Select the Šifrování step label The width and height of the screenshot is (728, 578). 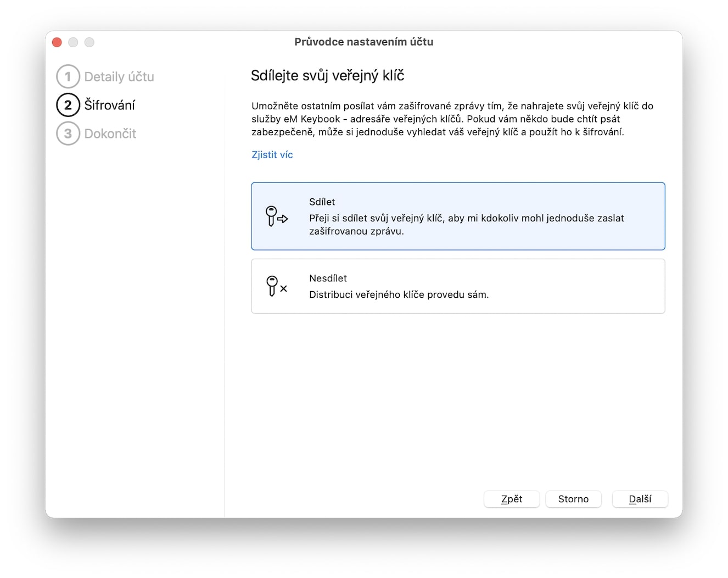[x=109, y=105]
